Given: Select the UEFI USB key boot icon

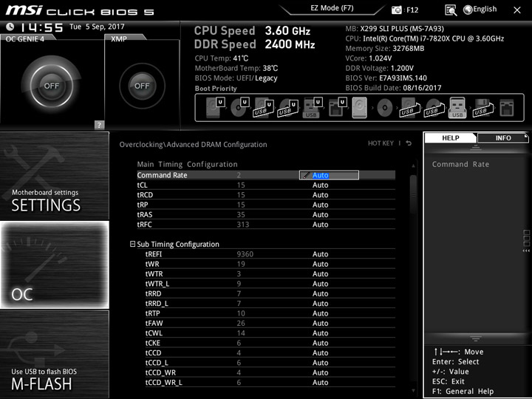Looking at the screenshot, I should coord(312,108).
